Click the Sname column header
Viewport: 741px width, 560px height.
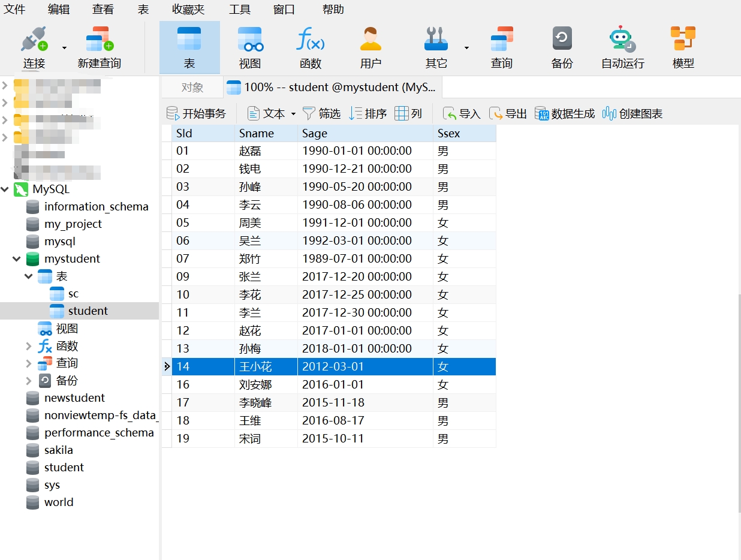click(x=257, y=133)
